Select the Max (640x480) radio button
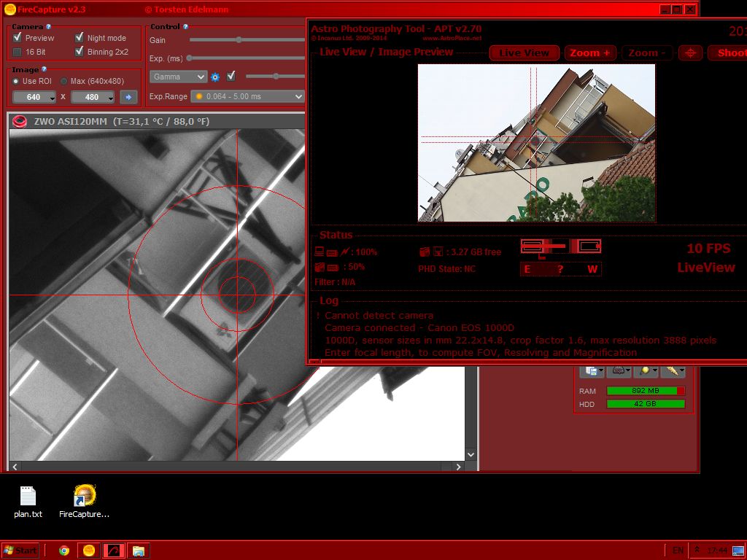Screen dimensions: 747x560 tap(64, 81)
